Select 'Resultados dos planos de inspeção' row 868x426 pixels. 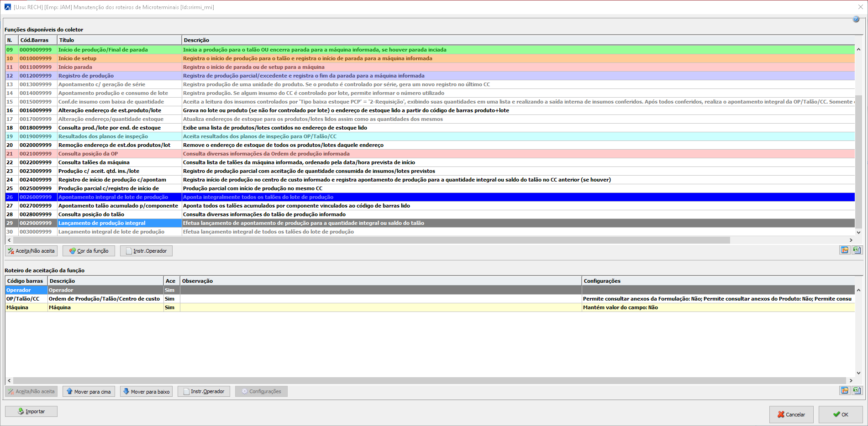[430, 136]
